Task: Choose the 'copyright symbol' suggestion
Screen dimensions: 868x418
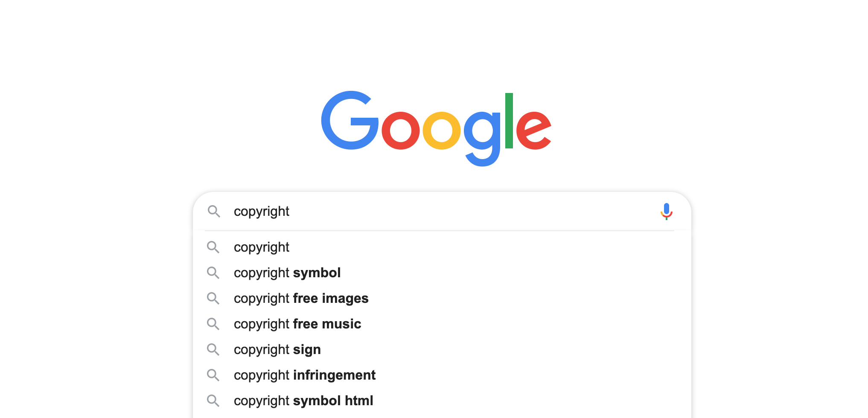Action: point(442,273)
